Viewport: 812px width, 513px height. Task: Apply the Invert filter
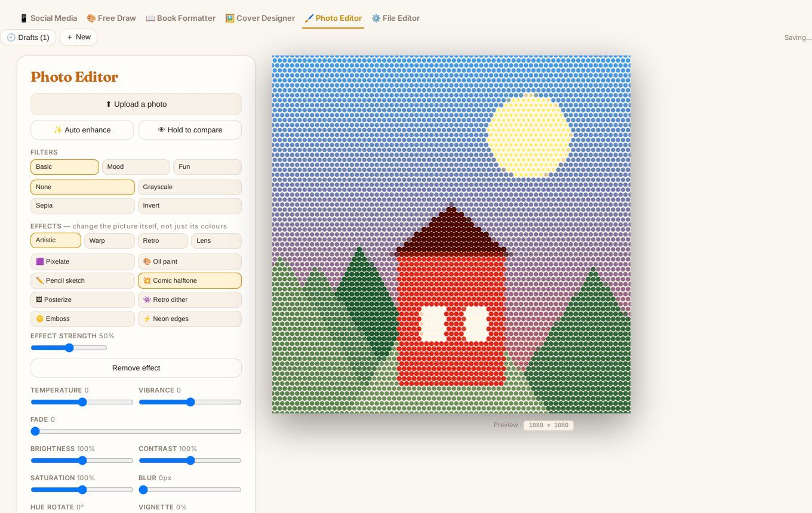(190, 206)
